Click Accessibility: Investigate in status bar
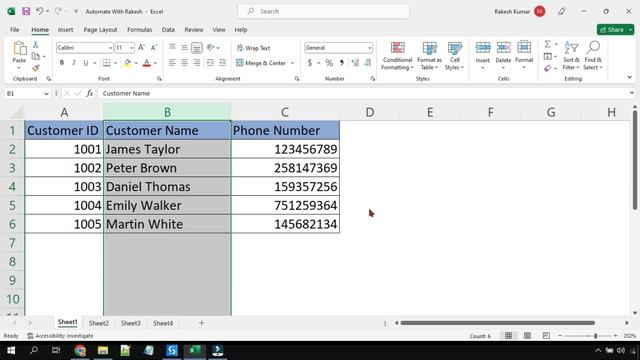Image resolution: width=640 pixels, height=360 pixels. (x=60, y=336)
